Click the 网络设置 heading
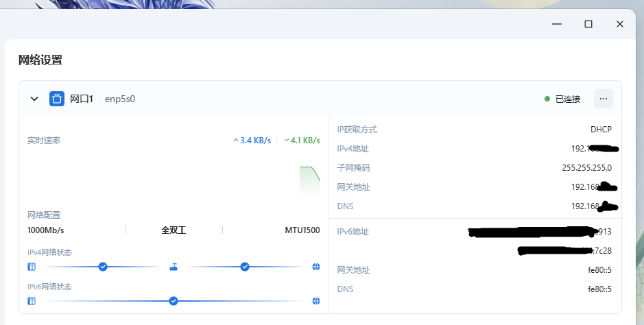This screenshot has height=325, width=644. (40, 60)
